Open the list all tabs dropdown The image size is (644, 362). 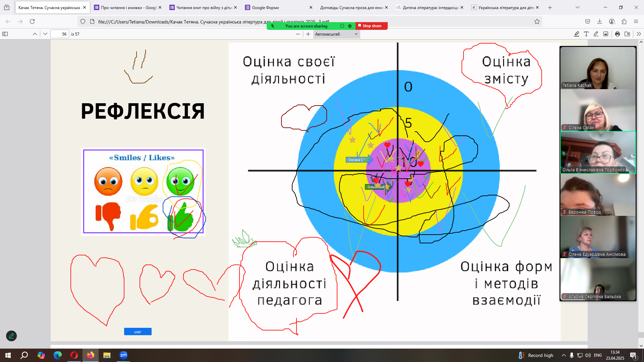tap(577, 7)
